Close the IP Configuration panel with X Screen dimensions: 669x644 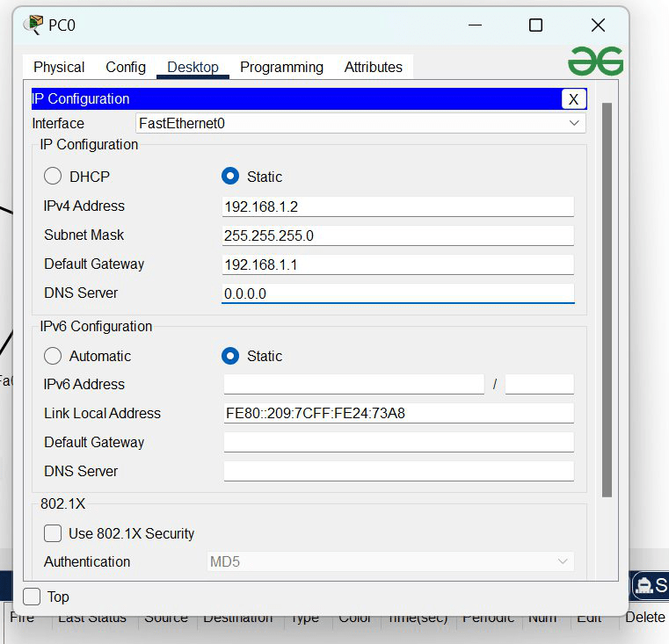coord(573,99)
